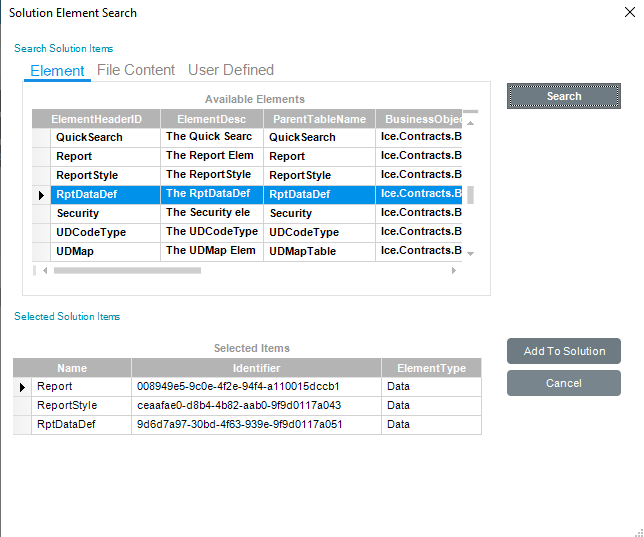Sort selected items by Identifier column header
644x537 pixels.
pos(256,368)
